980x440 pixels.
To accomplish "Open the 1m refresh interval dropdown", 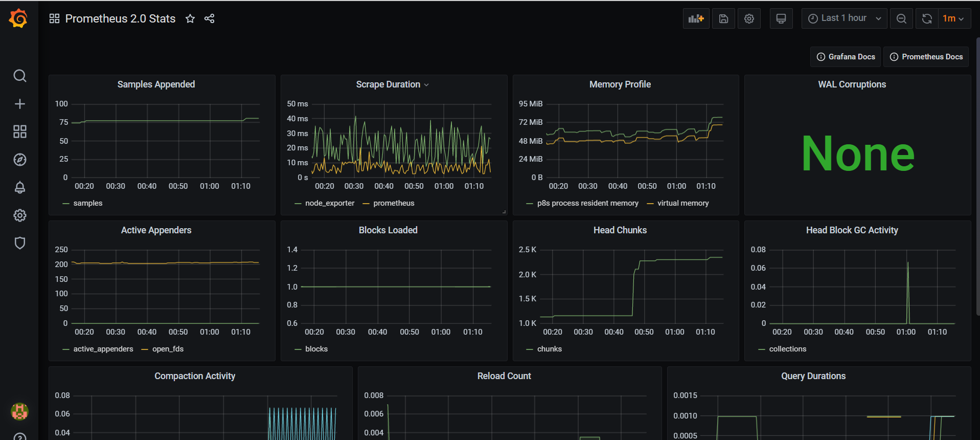I will pyautogui.click(x=954, y=18).
